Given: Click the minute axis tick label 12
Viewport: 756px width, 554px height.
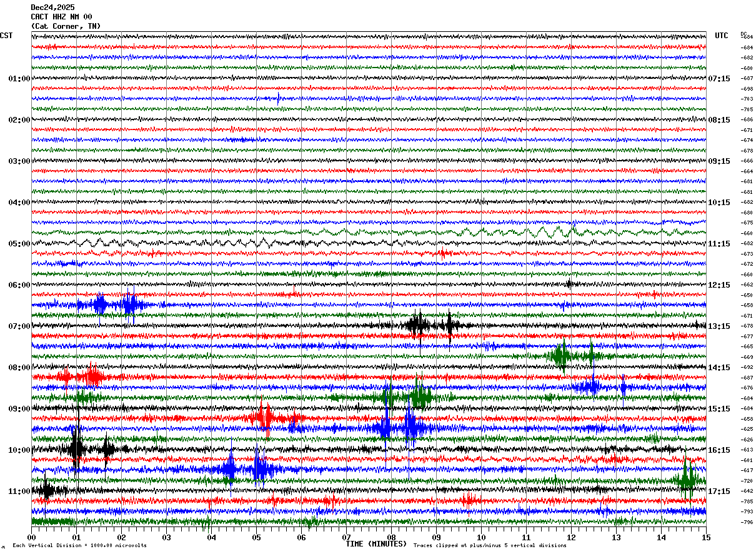Looking at the screenshot, I should click(x=571, y=537).
